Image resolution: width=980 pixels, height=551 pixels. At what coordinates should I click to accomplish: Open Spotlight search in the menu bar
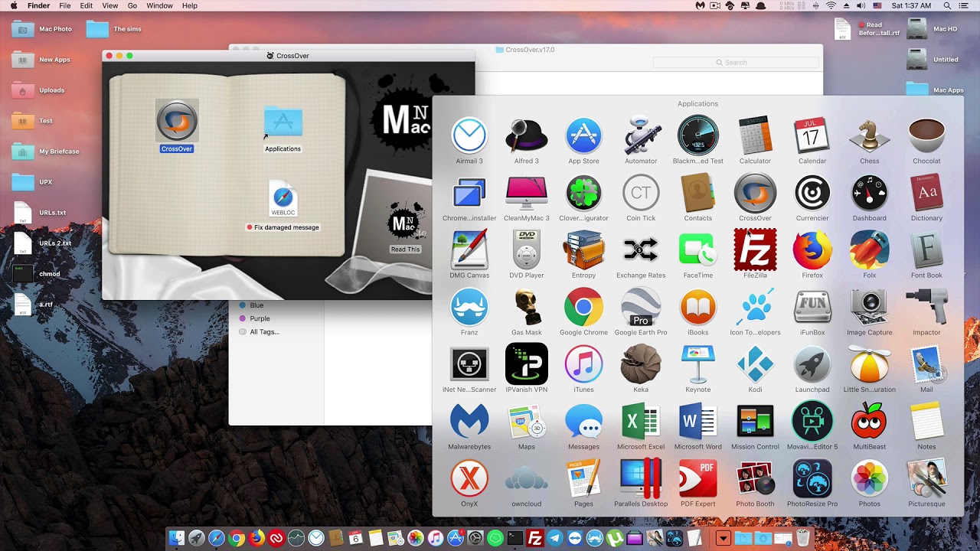(x=946, y=5)
